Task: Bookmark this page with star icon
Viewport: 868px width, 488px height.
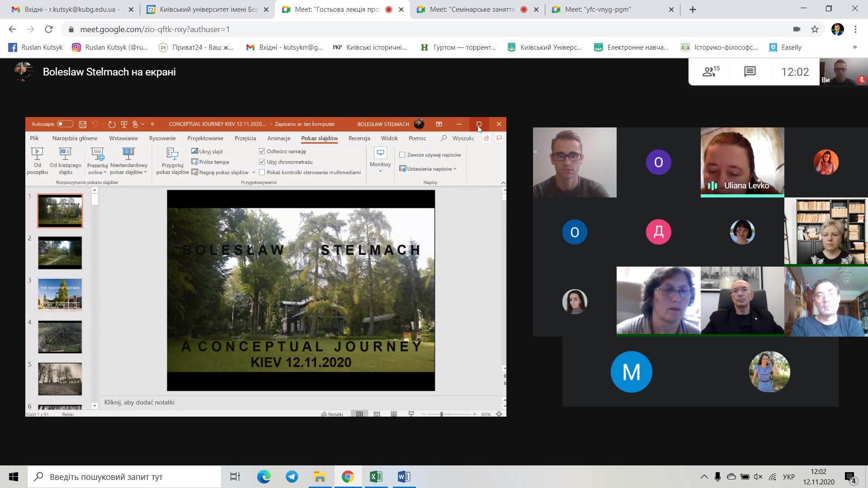Action: coord(815,29)
